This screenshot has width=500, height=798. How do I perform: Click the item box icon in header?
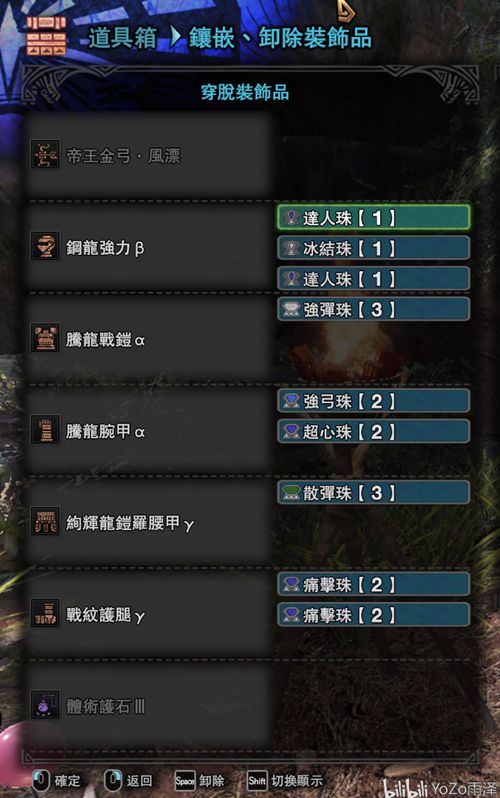[x=46, y=36]
